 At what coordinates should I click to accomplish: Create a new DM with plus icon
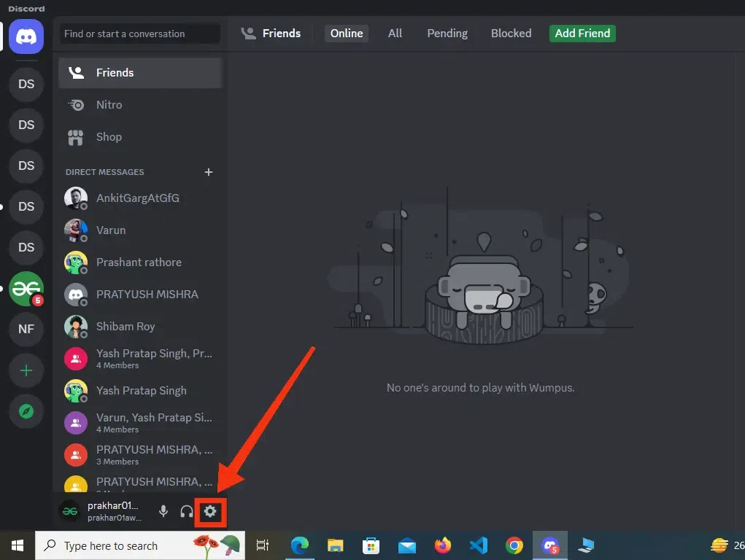click(x=209, y=172)
